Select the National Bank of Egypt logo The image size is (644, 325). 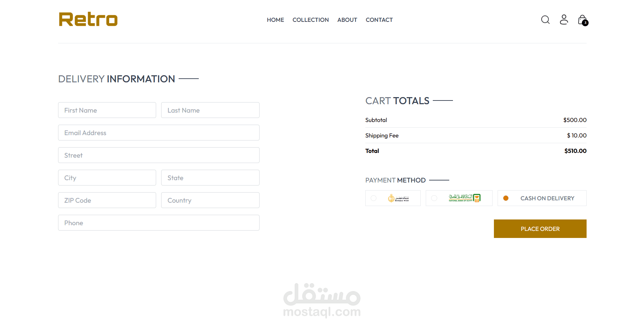click(x=465, y=198)
